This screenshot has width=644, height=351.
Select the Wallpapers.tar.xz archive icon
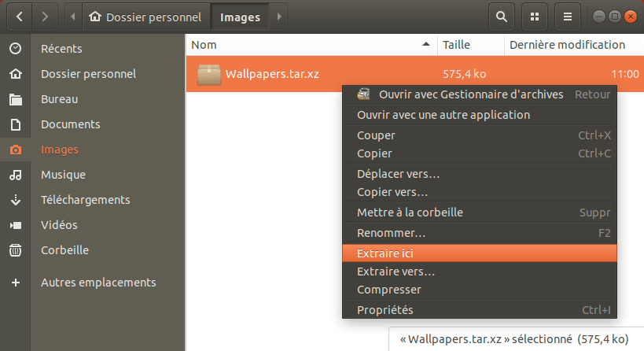[208, 75]
